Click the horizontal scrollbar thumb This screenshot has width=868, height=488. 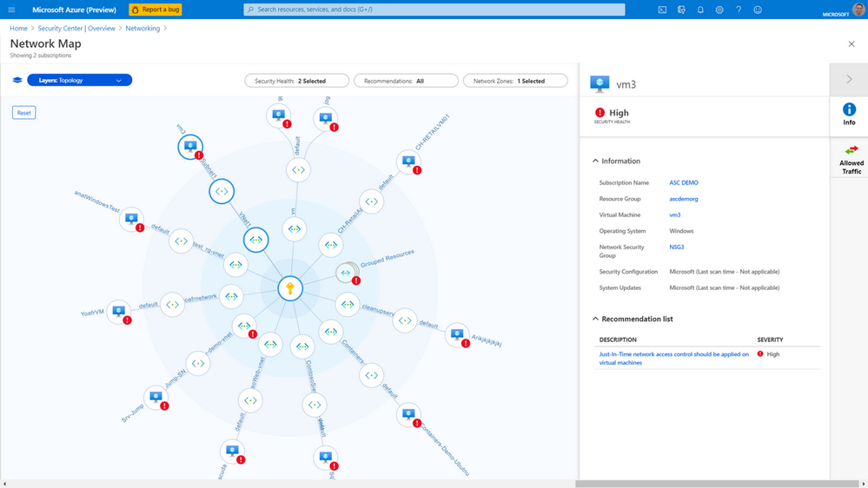pyautogui.click(x=716, y=484)
